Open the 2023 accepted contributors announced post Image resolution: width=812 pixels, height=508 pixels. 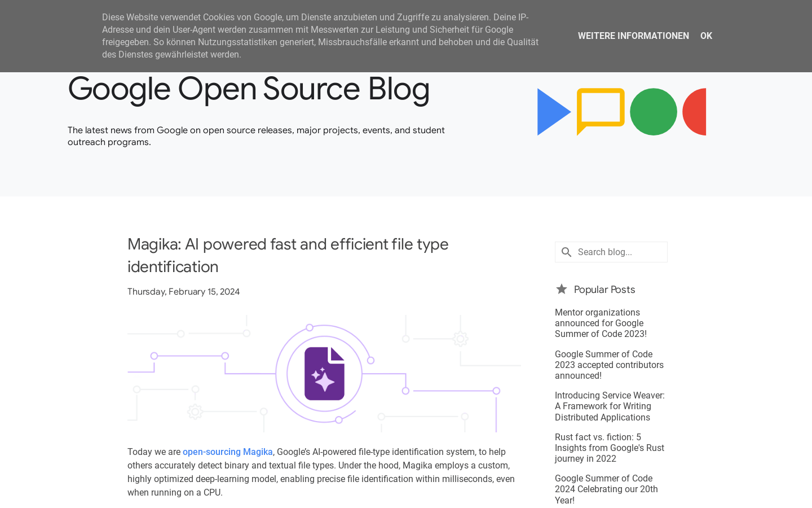609,365
